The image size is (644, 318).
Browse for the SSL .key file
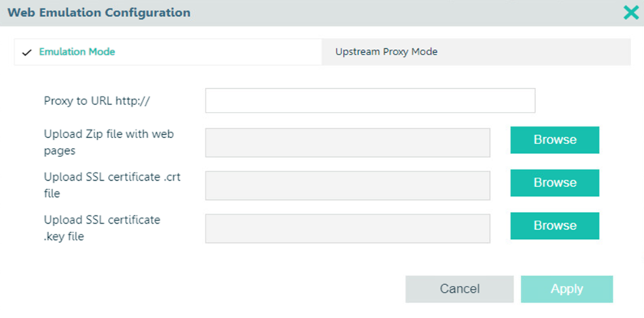click(x=554, y=226)
